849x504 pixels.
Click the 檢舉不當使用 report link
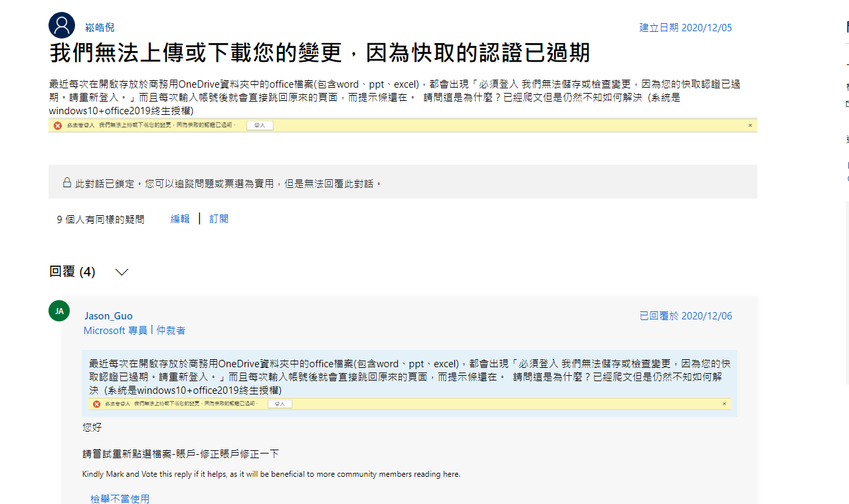point(120,499)
